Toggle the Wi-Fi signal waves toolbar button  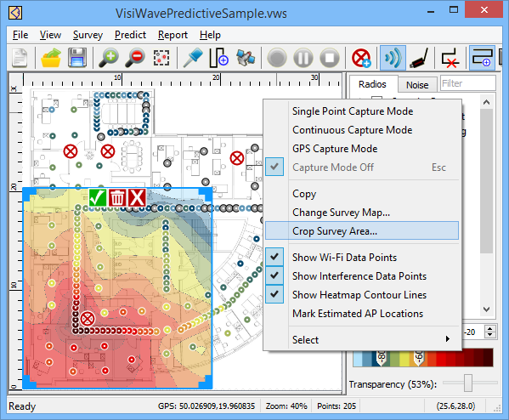393,59
